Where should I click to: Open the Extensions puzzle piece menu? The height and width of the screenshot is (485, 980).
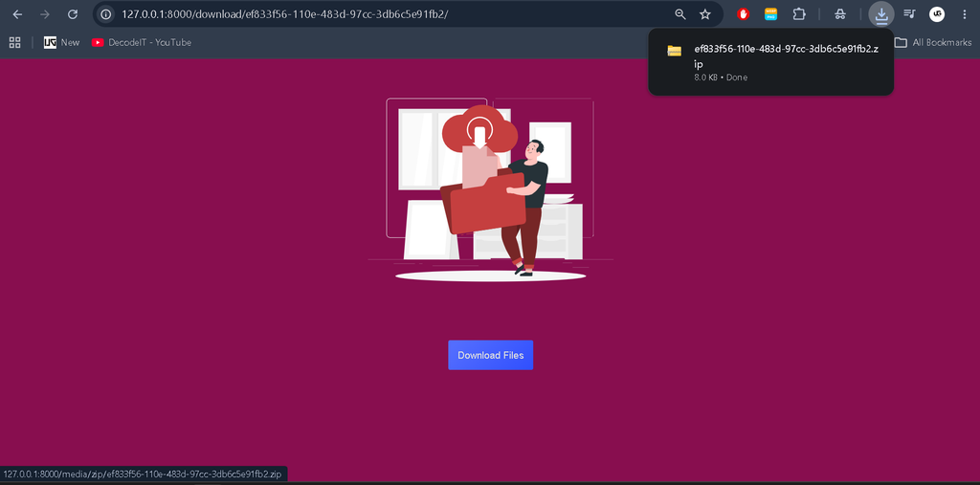(799, 14)
